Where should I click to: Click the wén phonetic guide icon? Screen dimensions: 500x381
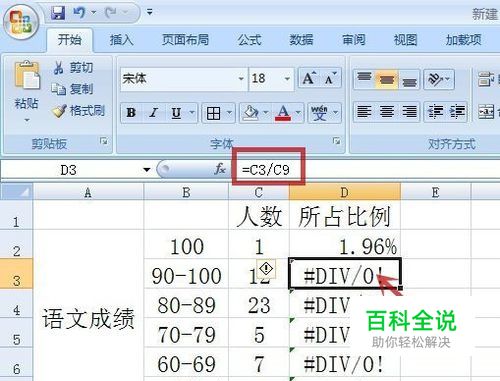[x=320, y=113]
